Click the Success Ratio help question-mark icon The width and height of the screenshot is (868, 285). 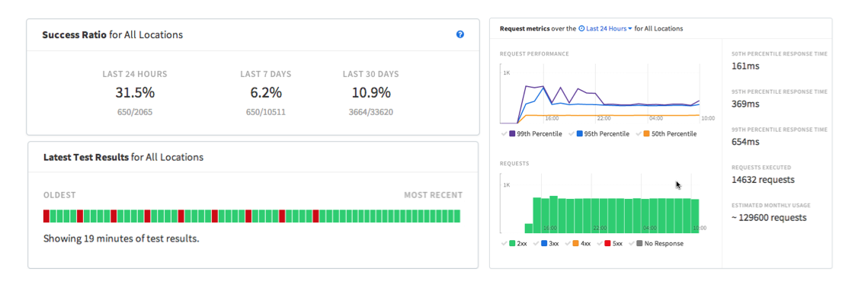460,34
